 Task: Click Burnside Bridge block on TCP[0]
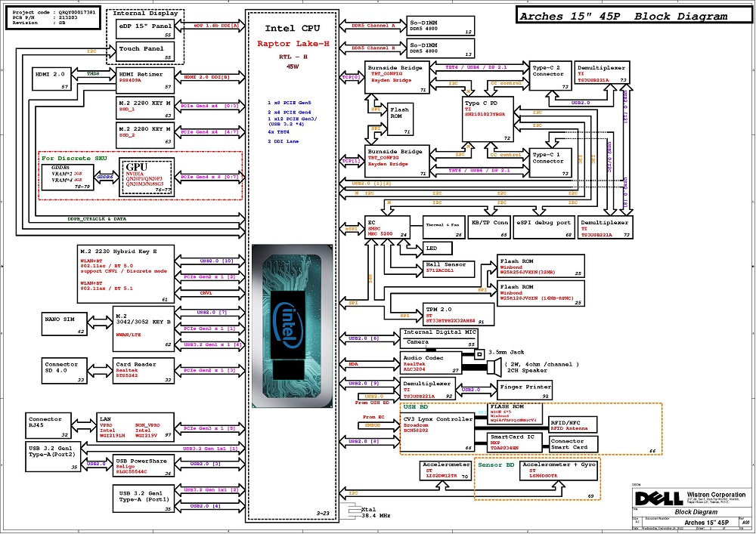click(398, 78)
